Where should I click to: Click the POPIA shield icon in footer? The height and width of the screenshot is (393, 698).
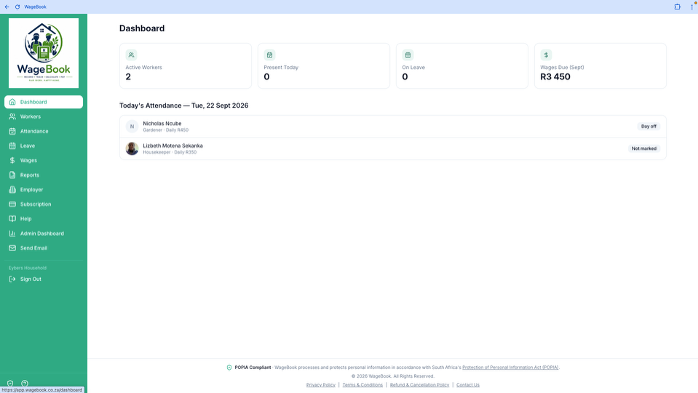[x=229, y=368]
